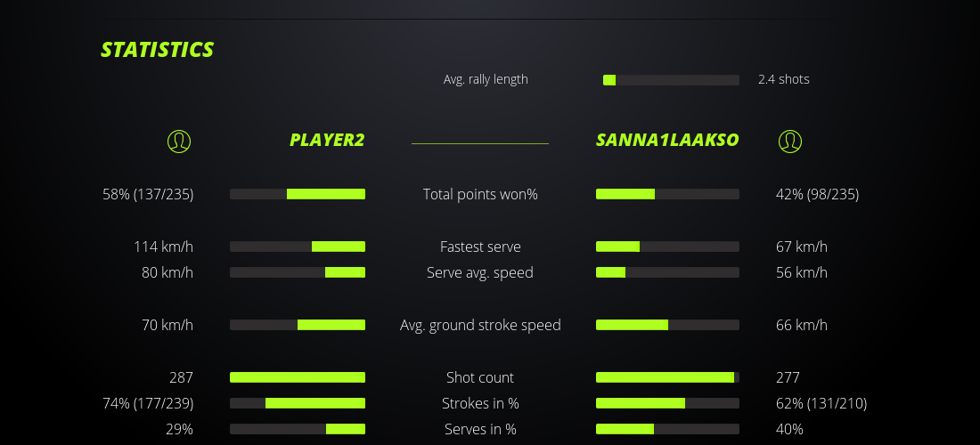
Task: Open the SANNA1LAAKSO player name
Action: pyautogui.click(x=667, y=140)
